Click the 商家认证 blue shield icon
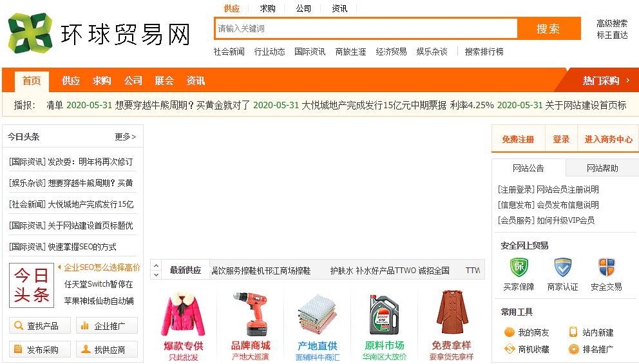This screenshot has width=639, height=364. tap(562, 267)
